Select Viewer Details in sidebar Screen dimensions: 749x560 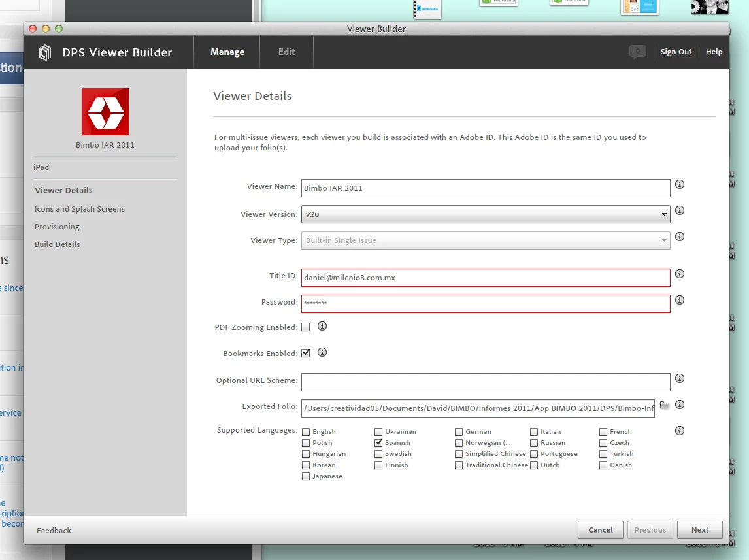[63, 191]
